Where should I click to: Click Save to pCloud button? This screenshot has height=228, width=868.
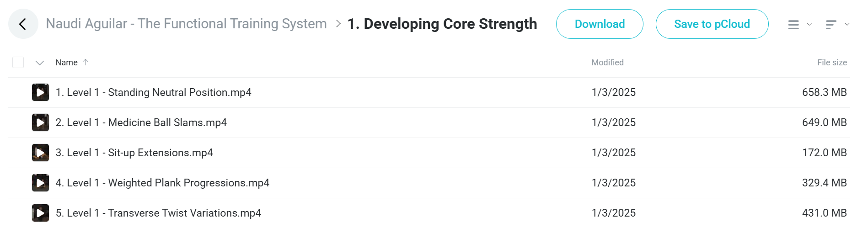(x=712, y=24)
